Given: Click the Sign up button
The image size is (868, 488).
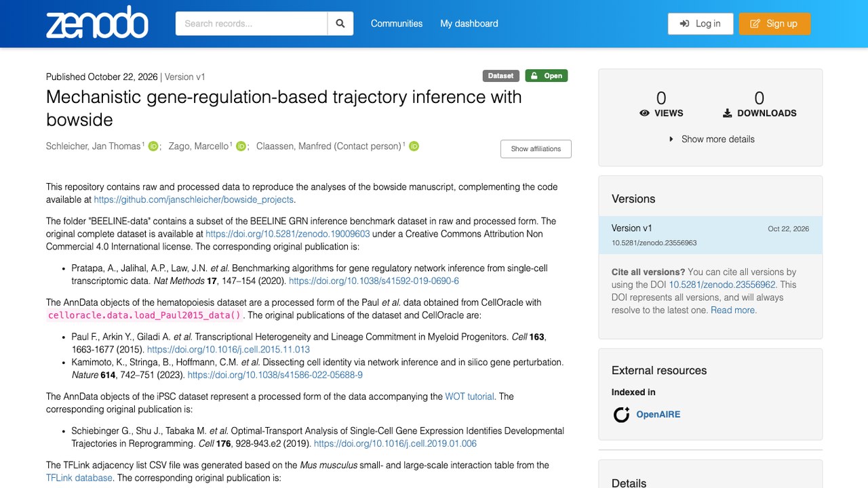Looking at the screenshot, I should click(774, 24).
